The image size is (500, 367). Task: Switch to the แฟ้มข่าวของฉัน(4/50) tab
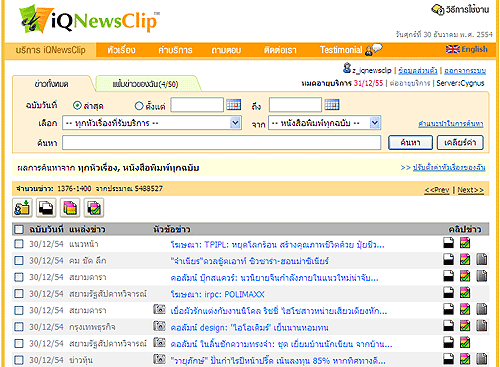145,84
